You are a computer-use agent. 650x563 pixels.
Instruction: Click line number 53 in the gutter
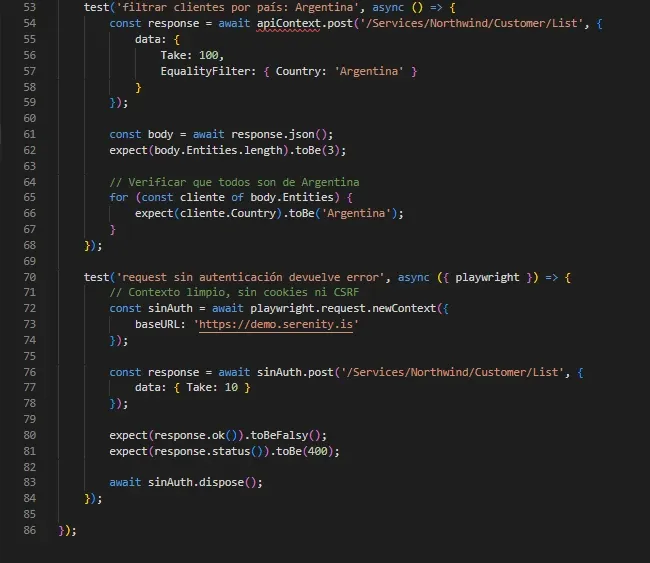(x=29, y=7)
